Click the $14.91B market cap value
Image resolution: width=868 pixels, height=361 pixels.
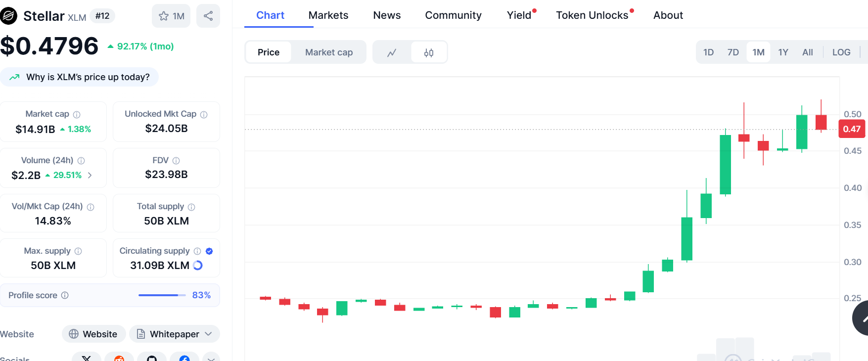[35, 130]
